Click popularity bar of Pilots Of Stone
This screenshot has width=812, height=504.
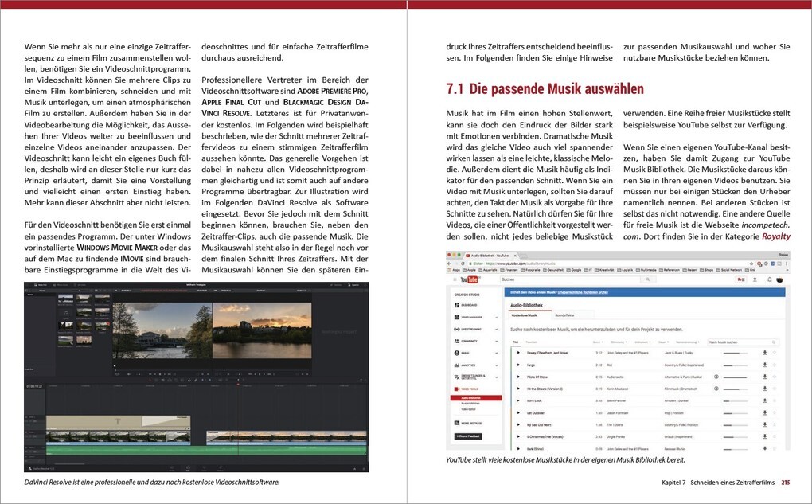[x=736, y=377]
